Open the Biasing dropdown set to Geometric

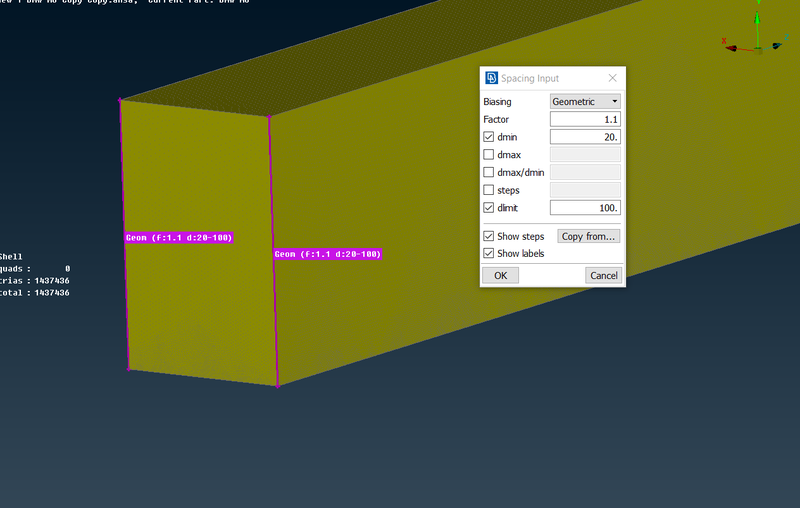point(585,101)
